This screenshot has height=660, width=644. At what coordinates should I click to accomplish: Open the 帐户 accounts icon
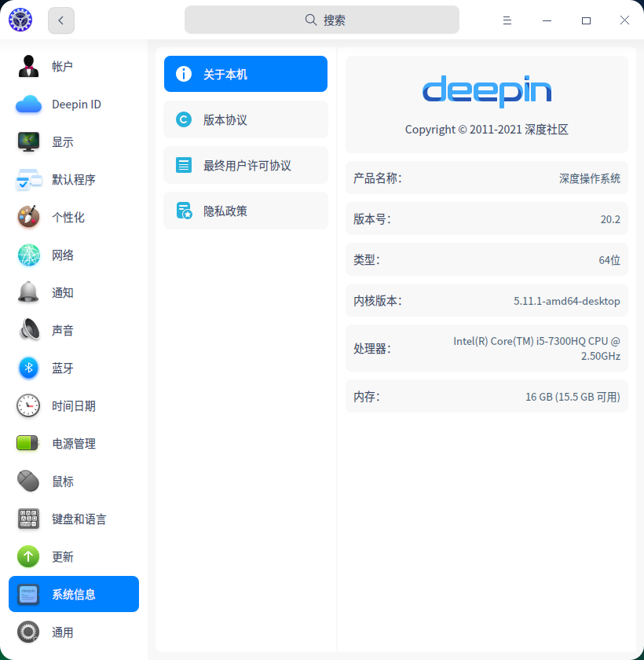[x=28, y=66]
